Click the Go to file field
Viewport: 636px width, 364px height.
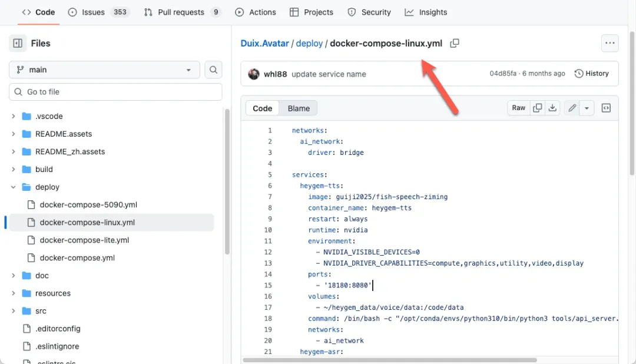[x=115, y=92]
